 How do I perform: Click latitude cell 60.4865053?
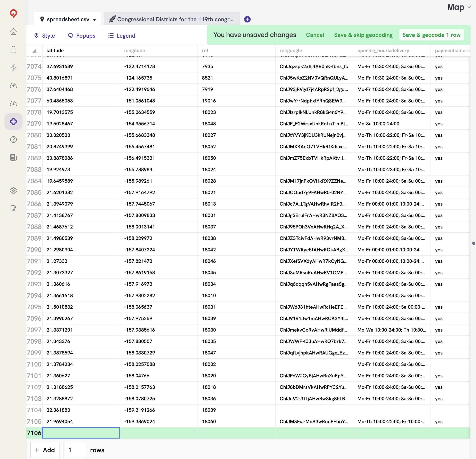[x=81, y=101]
